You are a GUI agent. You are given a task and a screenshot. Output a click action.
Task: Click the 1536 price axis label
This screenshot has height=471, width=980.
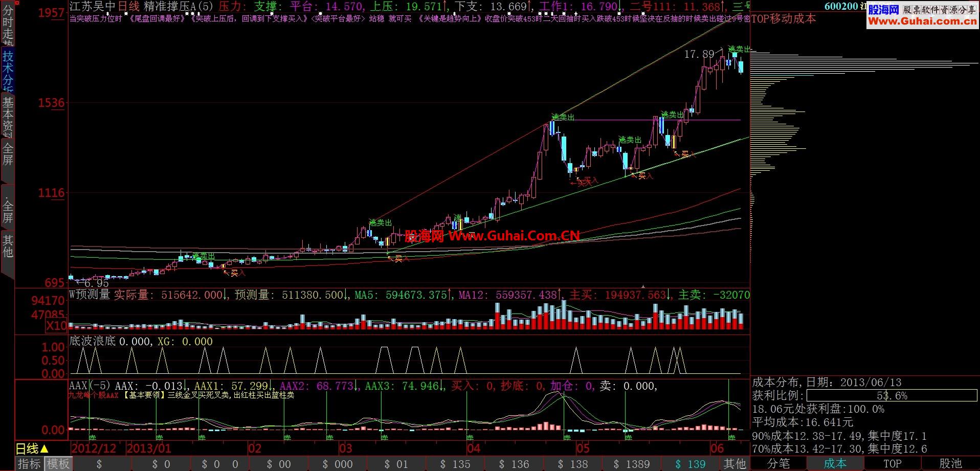pos(51,103)
